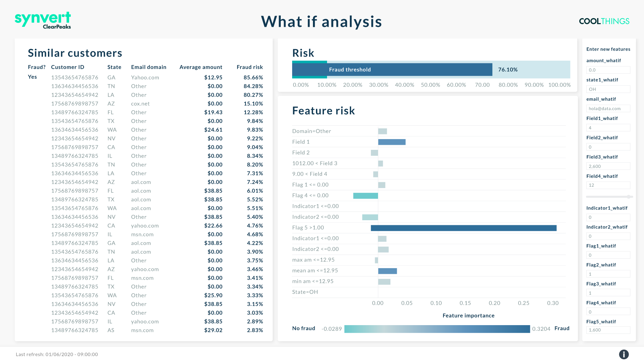Click the Enter new features heading
The height and width of the screenshot is (362, 644).
(608, 49)
